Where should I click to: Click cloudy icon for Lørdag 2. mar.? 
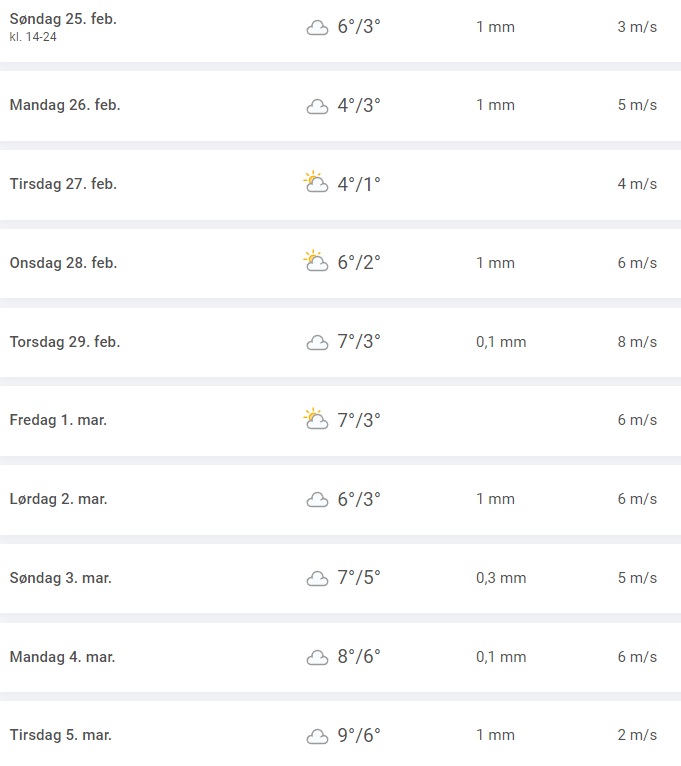[x=317, y=500]
